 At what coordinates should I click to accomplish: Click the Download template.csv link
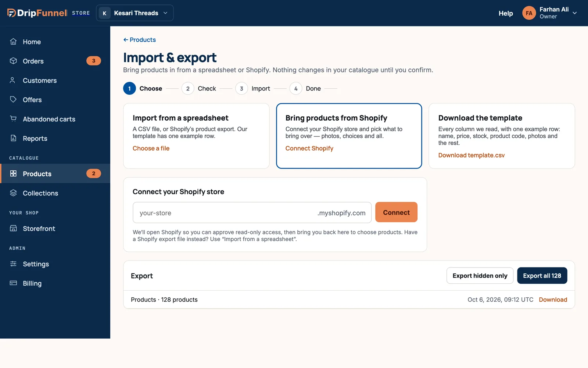click(472, 155)
